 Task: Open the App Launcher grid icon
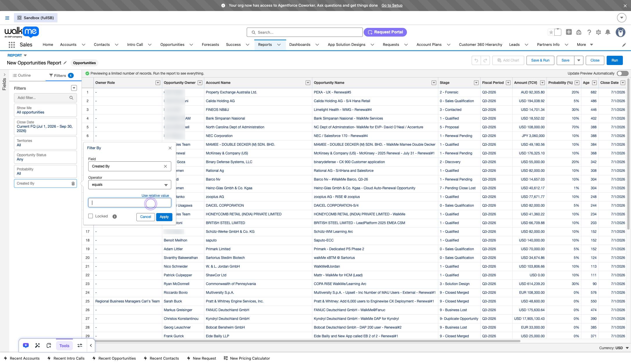pos(12,45)
